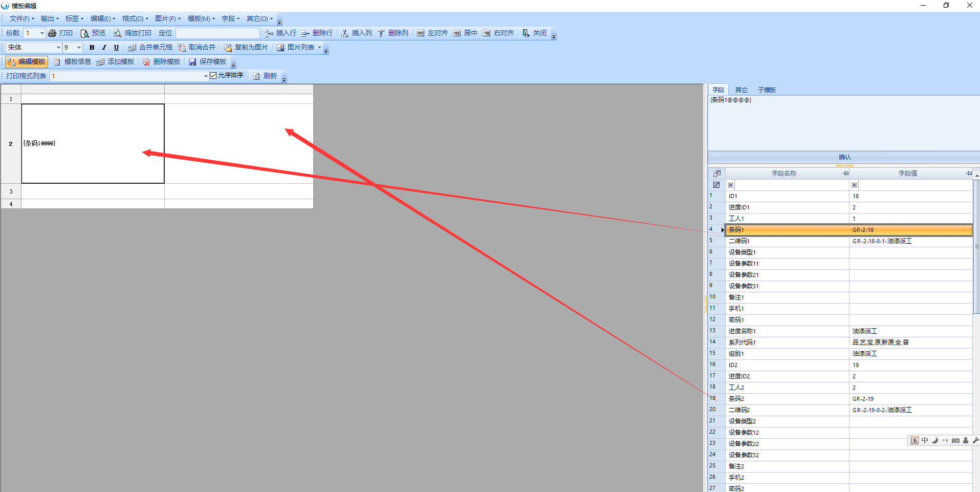Toggle pin on 字段名称 column header
The height and width of the screenshot is (492, 980).
(845, 174)
